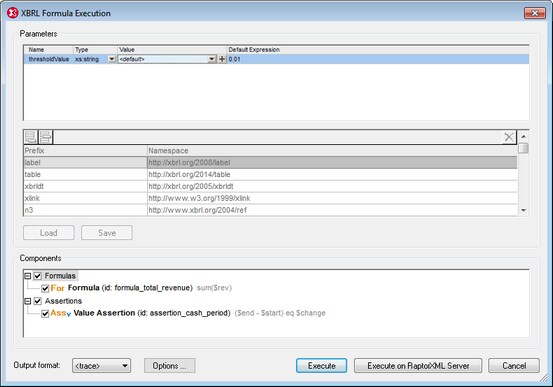Screen dimensions: 553x387
Task: Click the namespace list scroll down arrow
Action: 523,210
